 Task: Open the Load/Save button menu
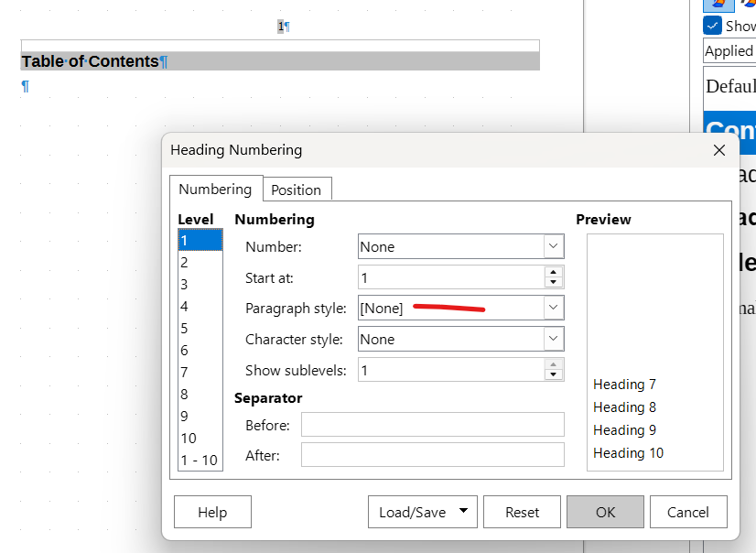[422, 513]
